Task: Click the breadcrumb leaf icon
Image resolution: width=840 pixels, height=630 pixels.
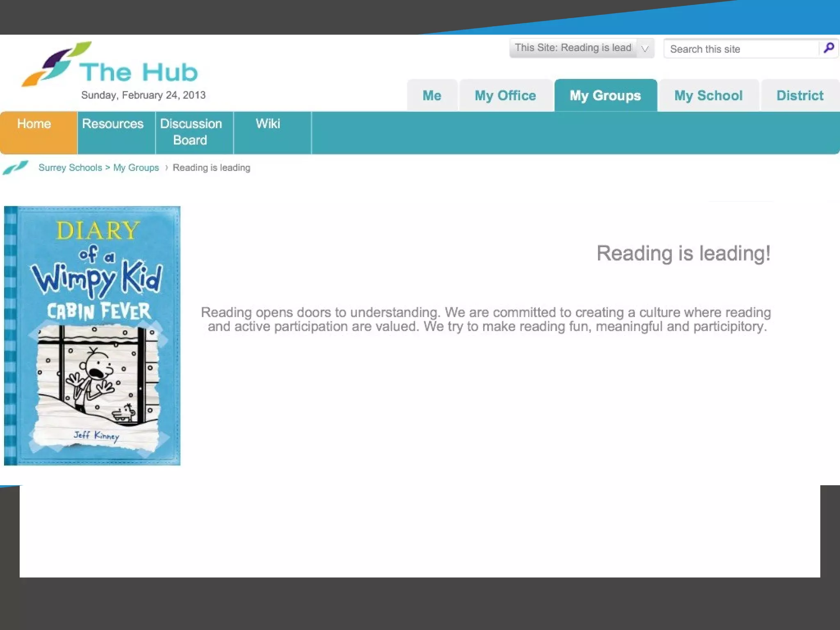Action: point(16,167)
